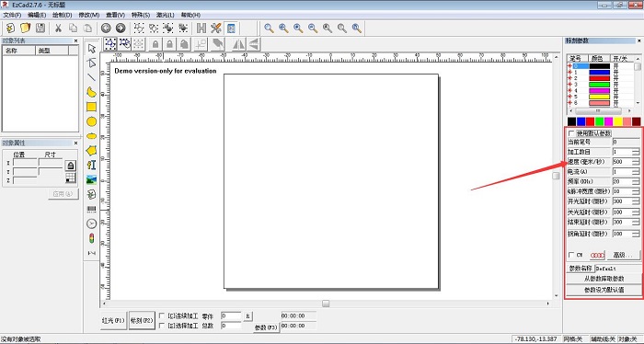Click the 红光(F1) button

click(x=113, y=320)
